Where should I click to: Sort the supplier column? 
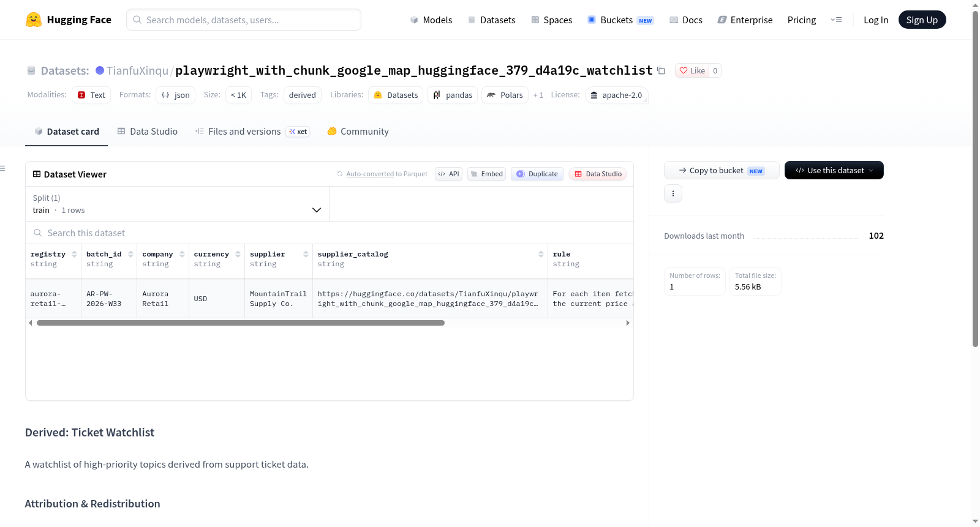[306, 254]
